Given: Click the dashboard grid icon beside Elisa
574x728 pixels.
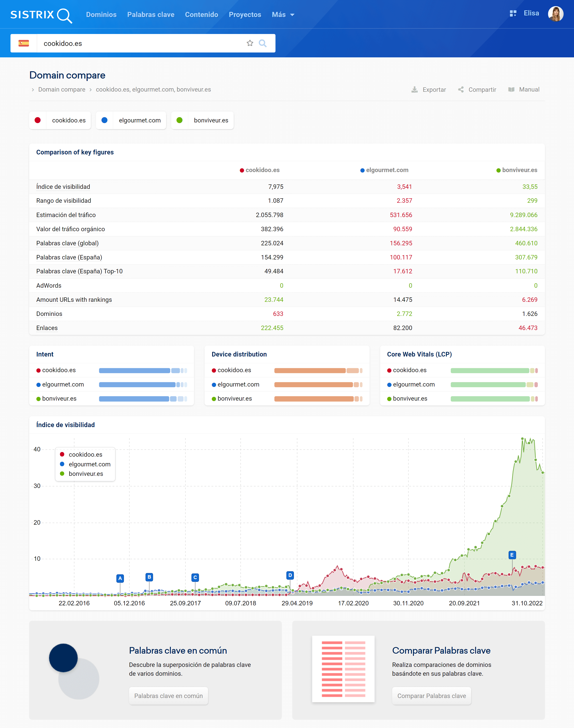Looking at the screenshot, I should coord(513,13).
